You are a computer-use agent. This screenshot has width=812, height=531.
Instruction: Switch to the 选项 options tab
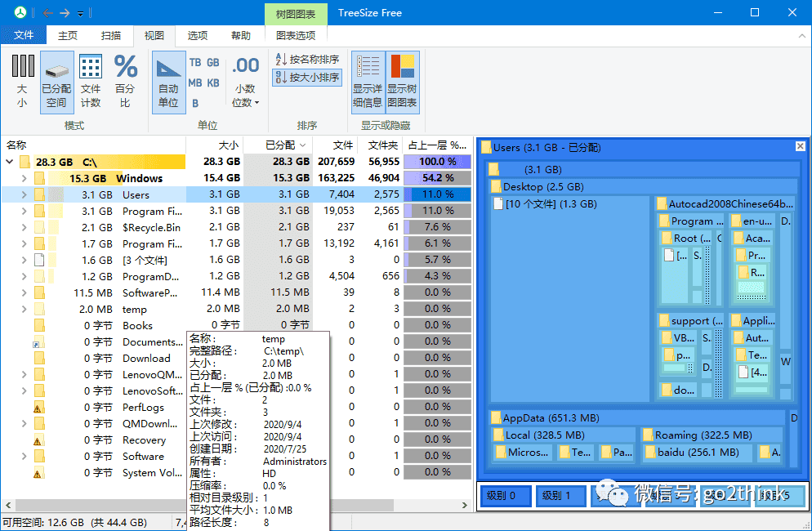pos(198,35)
